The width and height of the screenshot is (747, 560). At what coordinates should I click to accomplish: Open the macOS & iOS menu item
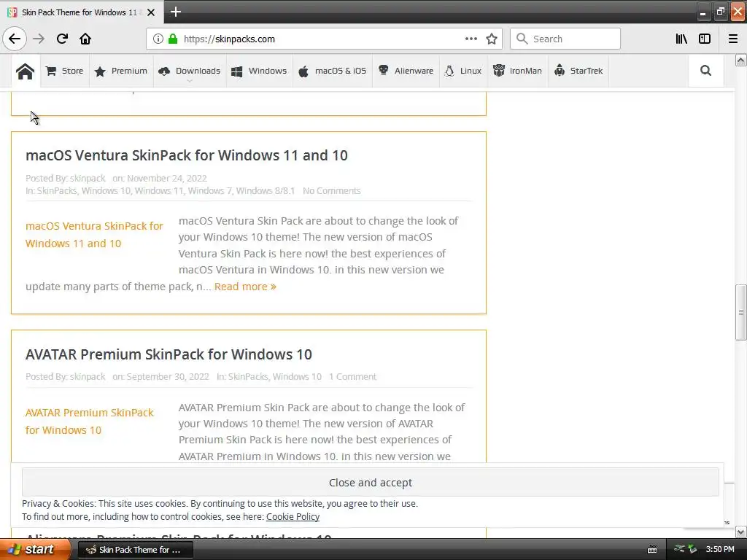point(332,71)
